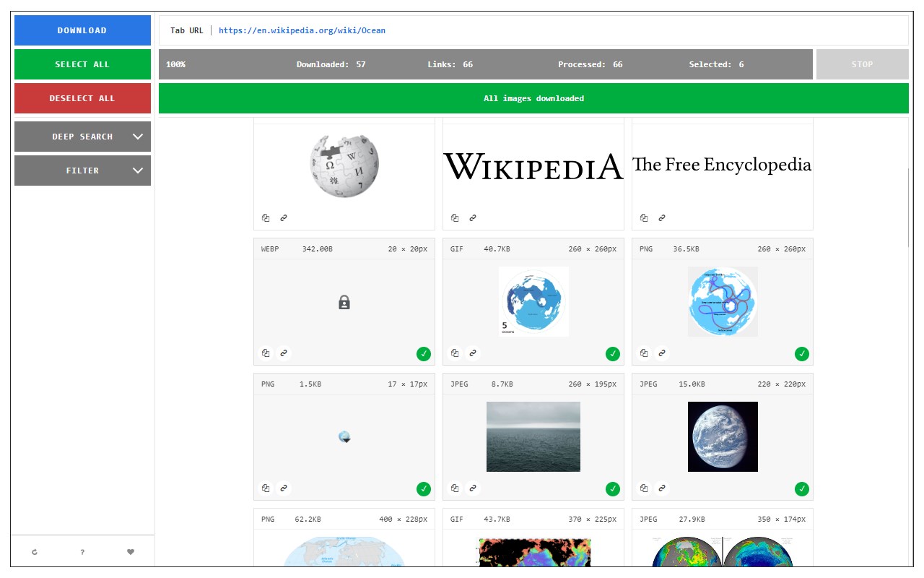Copy The Free Encyclopedia image
Image resolution: width=924 pixels, height=578 pixels.
[644, 217]
